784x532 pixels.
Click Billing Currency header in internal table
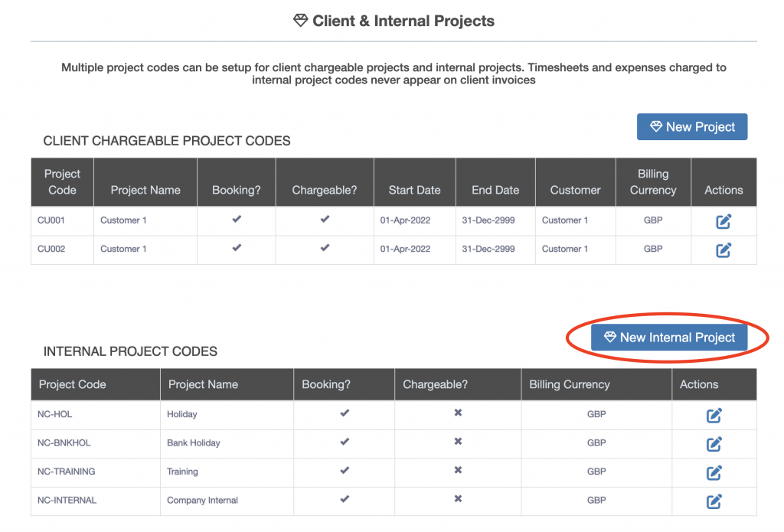pyautogui.click(x=570, y=384)
